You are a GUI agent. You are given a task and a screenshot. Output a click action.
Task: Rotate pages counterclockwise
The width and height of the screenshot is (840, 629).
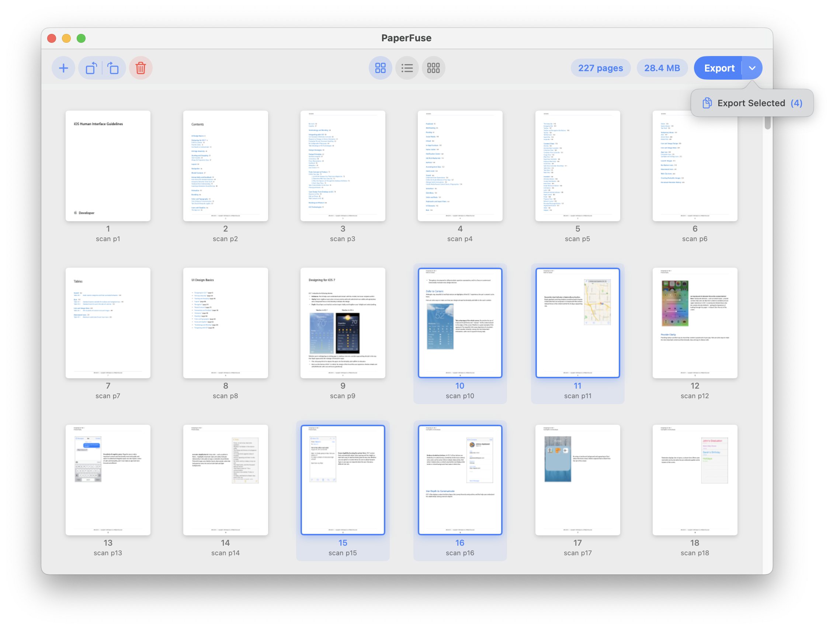click(x=91, y=67)
